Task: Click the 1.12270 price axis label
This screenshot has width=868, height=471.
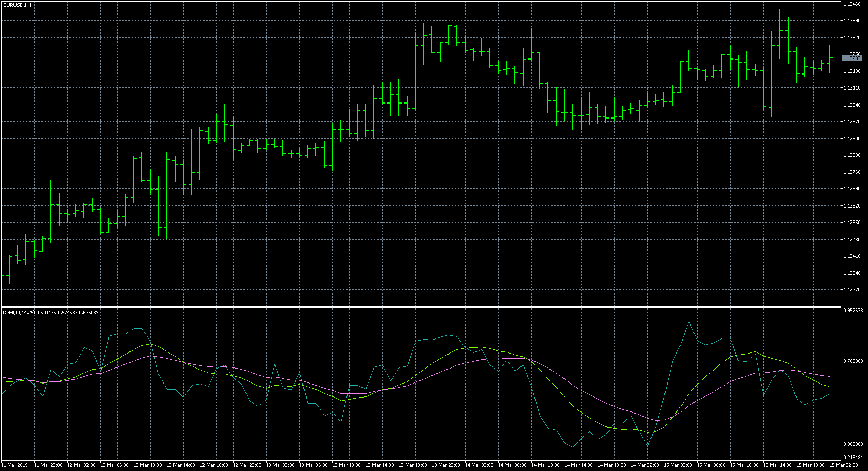Action: point(852,290)
